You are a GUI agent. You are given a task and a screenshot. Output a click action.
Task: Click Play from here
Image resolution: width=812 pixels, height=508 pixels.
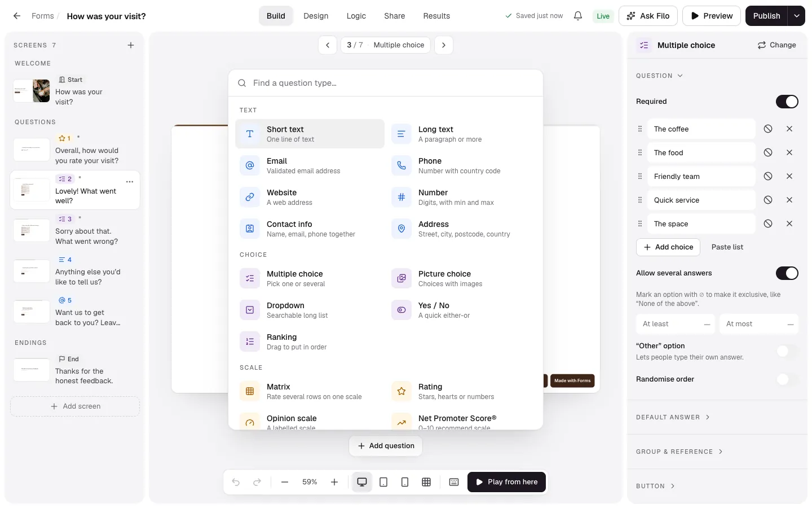(506, 482)
